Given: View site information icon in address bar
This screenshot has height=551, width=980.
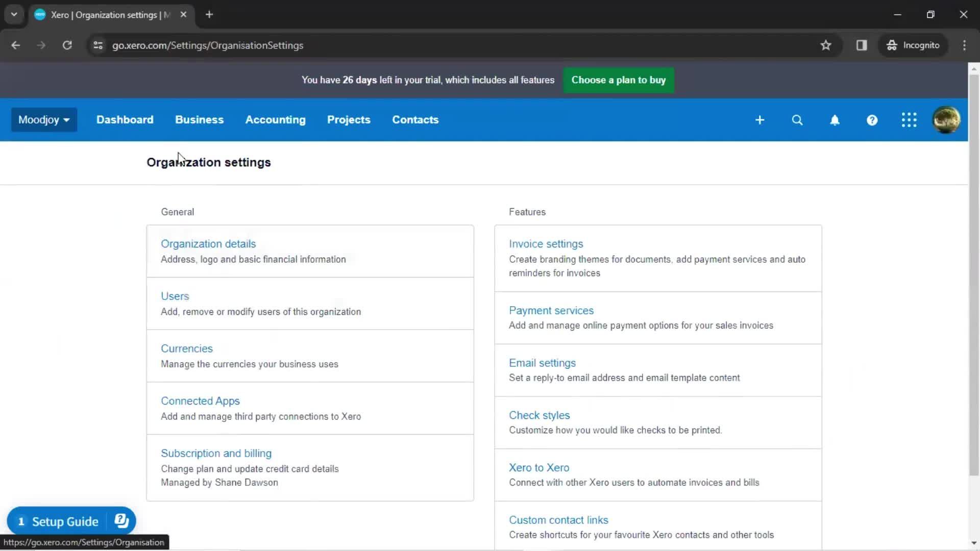Looking at the screenshot, I should click(x=98, y=45).
